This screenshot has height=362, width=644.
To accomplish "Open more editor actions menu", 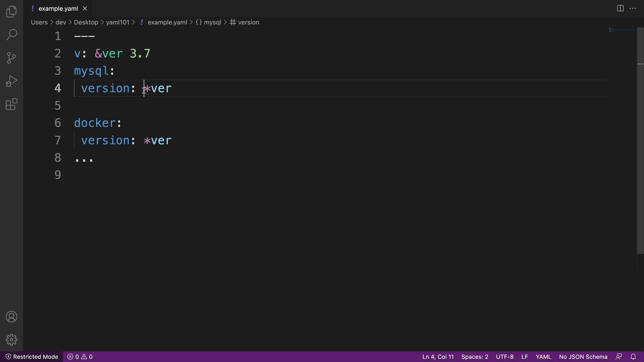I will (633, 8).
